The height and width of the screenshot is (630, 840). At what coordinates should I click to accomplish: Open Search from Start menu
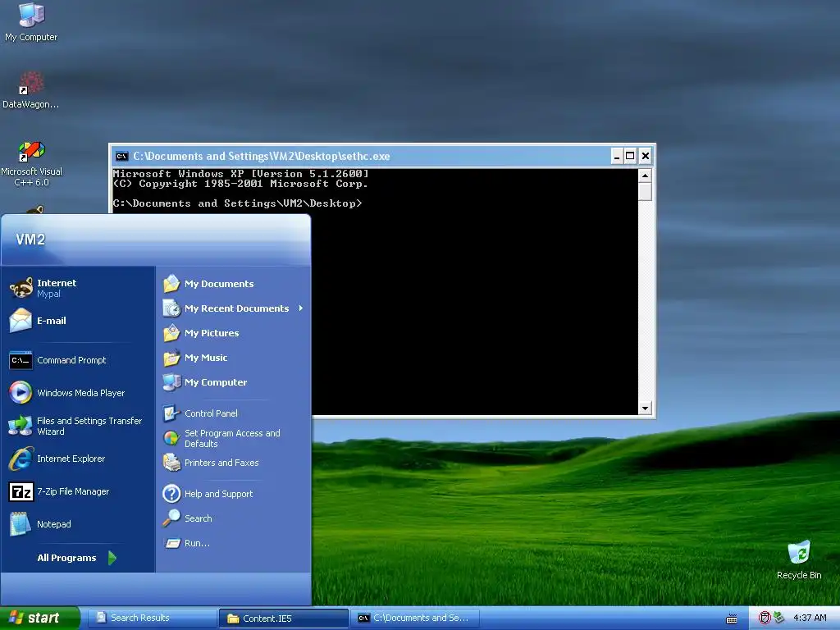pyautogui.click(x=234, y=518)
